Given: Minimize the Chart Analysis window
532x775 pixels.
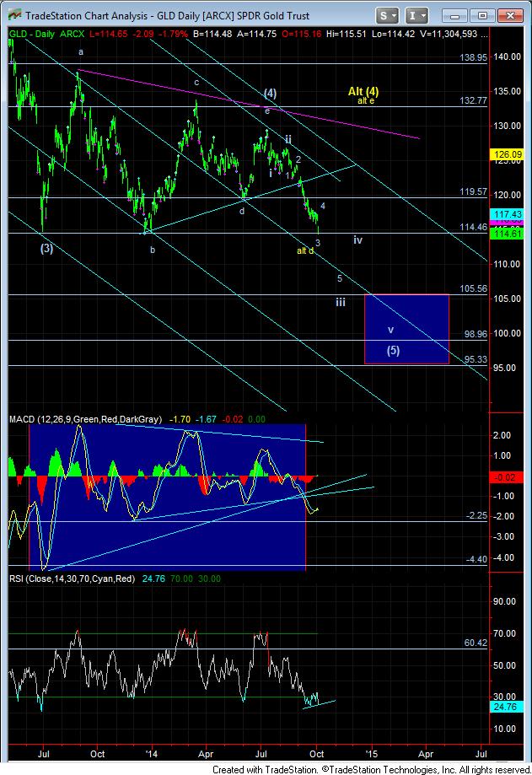Looking at the screenshot, I should click(x=454, y=16).
